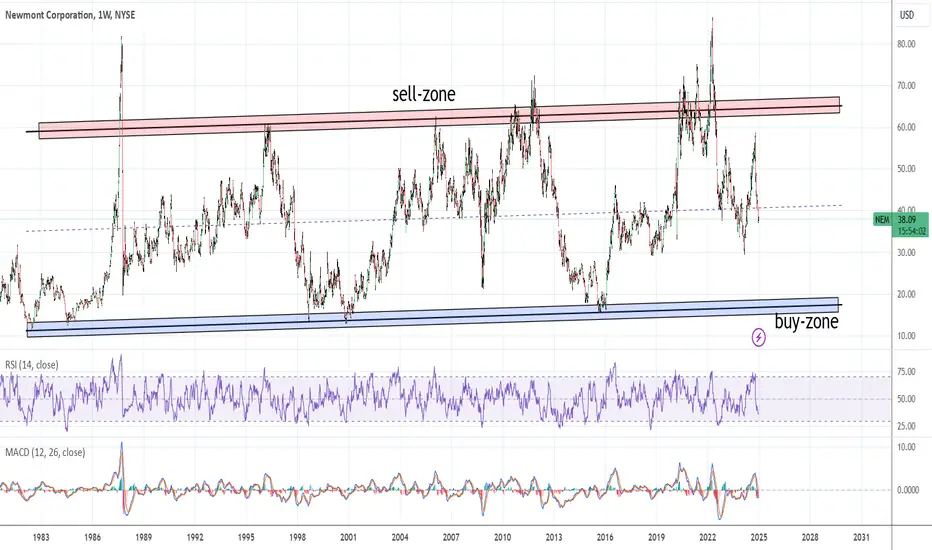Image resolution: width=932 pixels, height=550 pixels.
Task: Click the 50.00 price axis label
Action: click(906, 169)
